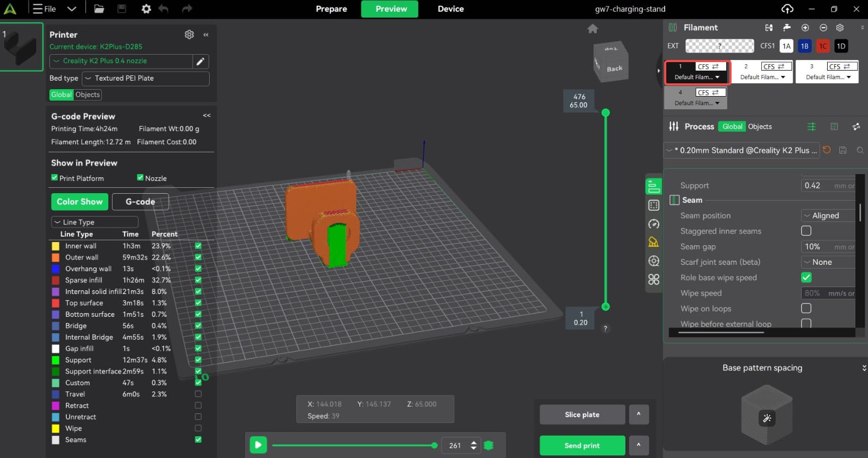This screenshot has height=458, width=868.
Task: Select plate 1 thumbnail
Action: coord(22,47)
